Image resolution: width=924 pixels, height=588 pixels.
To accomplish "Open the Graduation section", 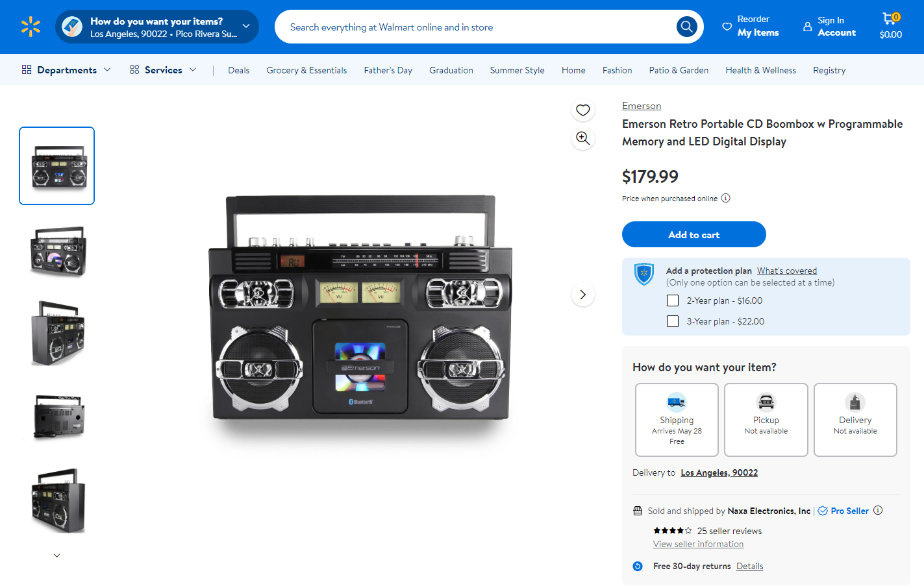I will click(x=451, y=70).
